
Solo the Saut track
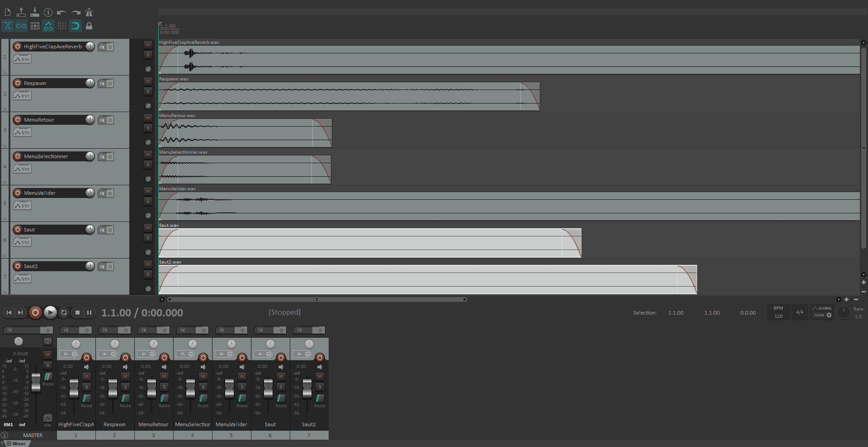(148, 238)
